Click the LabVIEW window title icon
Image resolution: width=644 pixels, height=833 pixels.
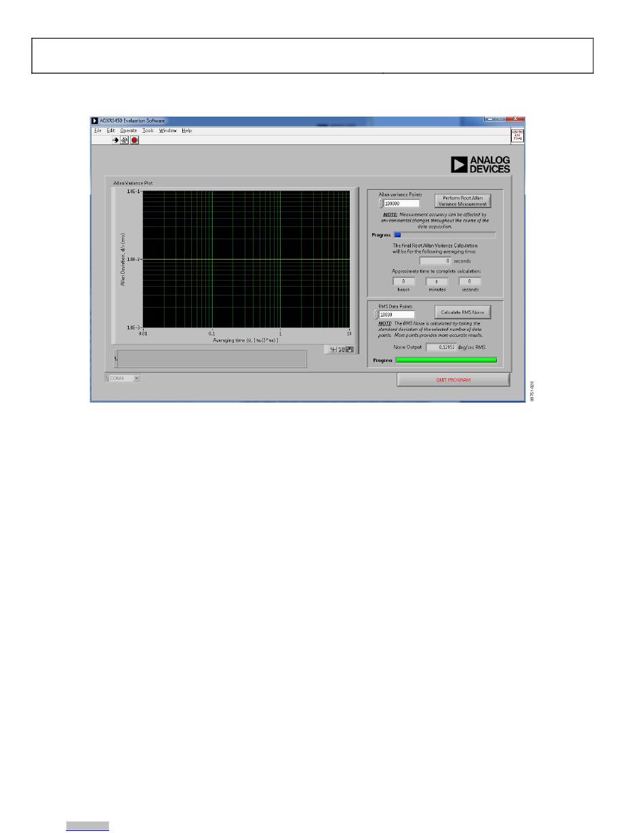[95, 121]
